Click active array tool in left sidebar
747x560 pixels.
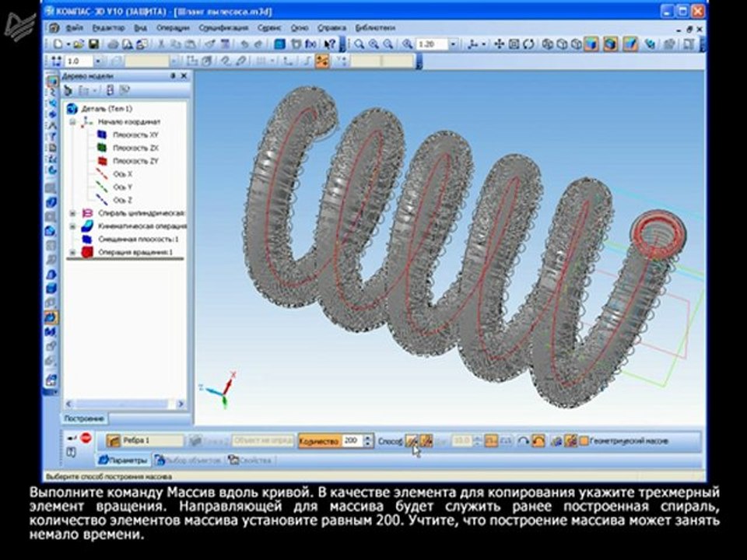tap(51, 317)
